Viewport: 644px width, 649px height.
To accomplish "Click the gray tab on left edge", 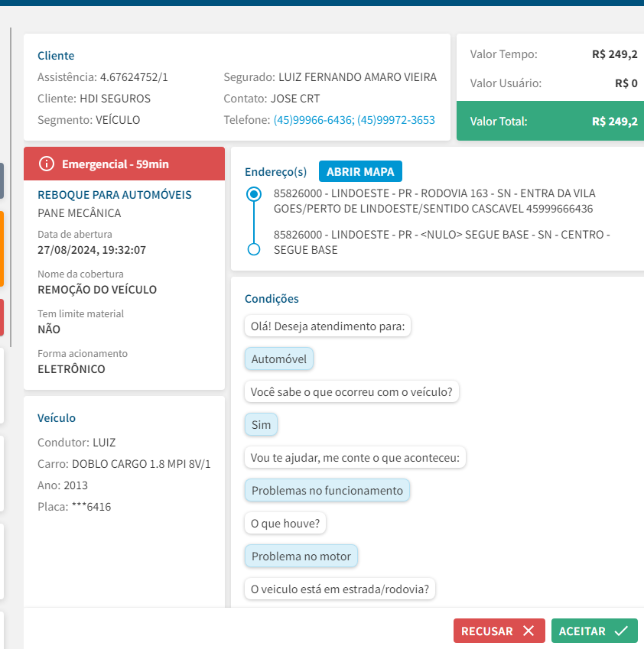I will click(2, 181).
